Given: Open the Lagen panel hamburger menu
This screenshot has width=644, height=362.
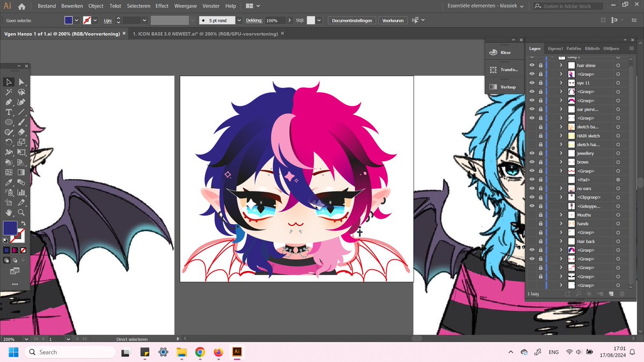Looking at the screenshot, I should 631,48.
